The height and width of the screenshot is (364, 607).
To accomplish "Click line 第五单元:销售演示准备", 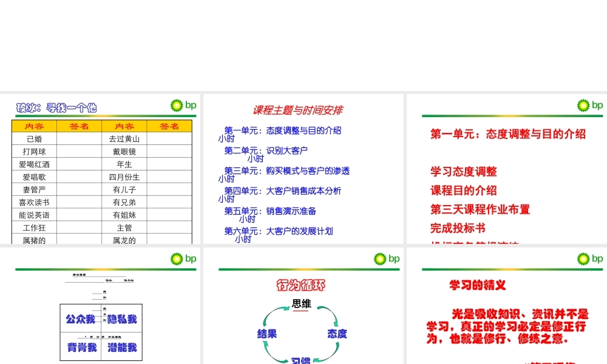I will click(x=270, y=211).
